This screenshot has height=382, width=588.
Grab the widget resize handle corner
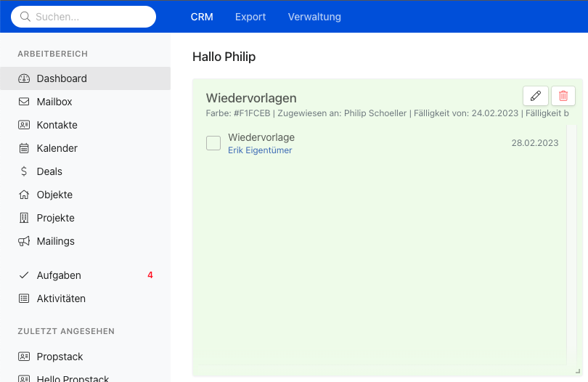pos(578,371)
